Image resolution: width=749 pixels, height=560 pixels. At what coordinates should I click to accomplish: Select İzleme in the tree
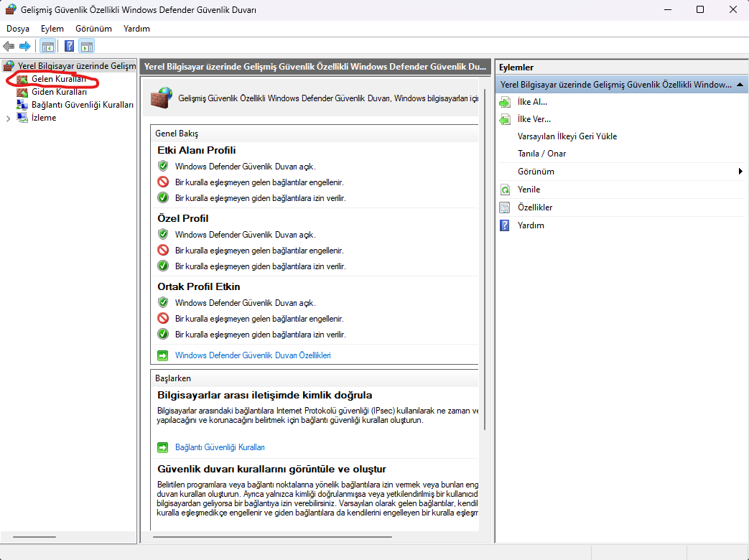pos(44,118)
